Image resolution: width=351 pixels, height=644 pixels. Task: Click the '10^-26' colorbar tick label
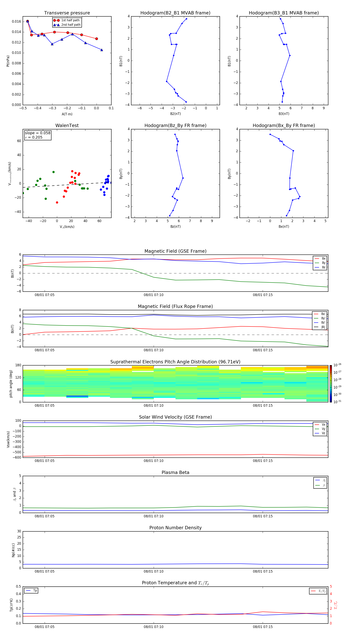[337, 365]
